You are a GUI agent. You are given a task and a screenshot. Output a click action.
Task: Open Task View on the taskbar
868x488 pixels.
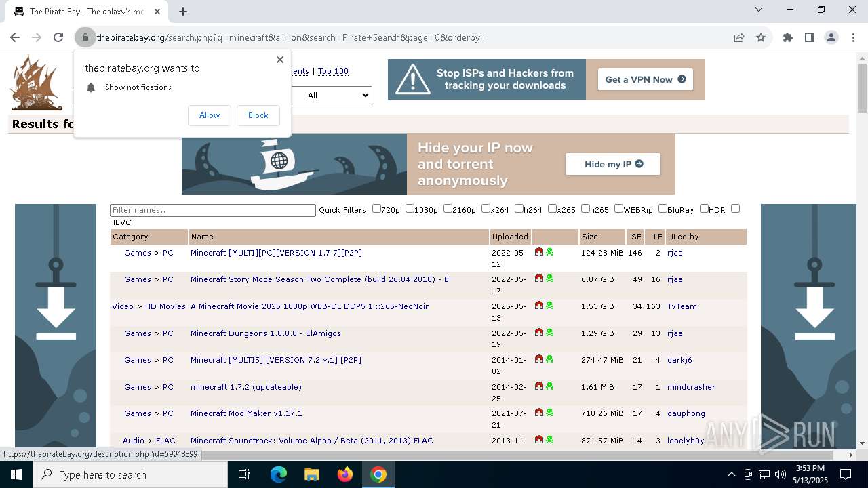(244, 474)
